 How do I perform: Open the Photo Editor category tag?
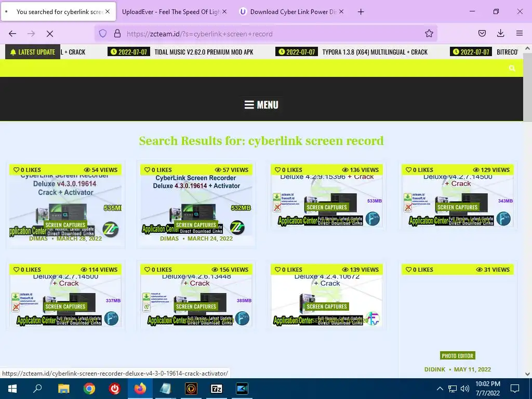457,355
